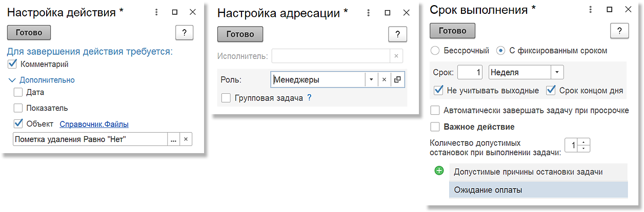Click Готово in Настройка адресации
Screen dimensions: 644x212
pos(240,34)
